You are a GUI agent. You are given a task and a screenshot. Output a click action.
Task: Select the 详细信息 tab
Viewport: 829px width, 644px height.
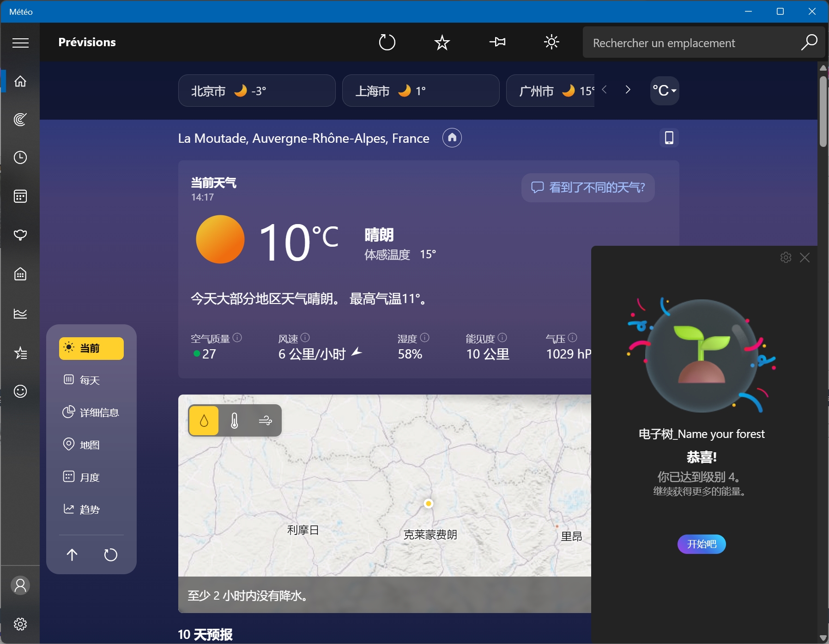(x=91, y=413)
